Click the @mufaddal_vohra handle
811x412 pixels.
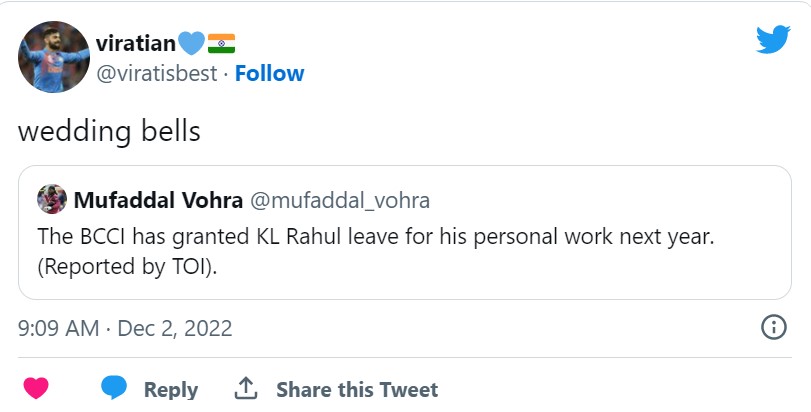point(340,200)
